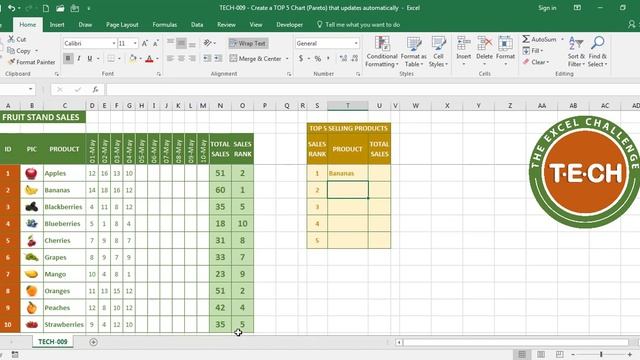This screenshot has width=640, height=360.
Task: Toggle Bold formatting
Action: pyautogui.click(x=68, y=59)
